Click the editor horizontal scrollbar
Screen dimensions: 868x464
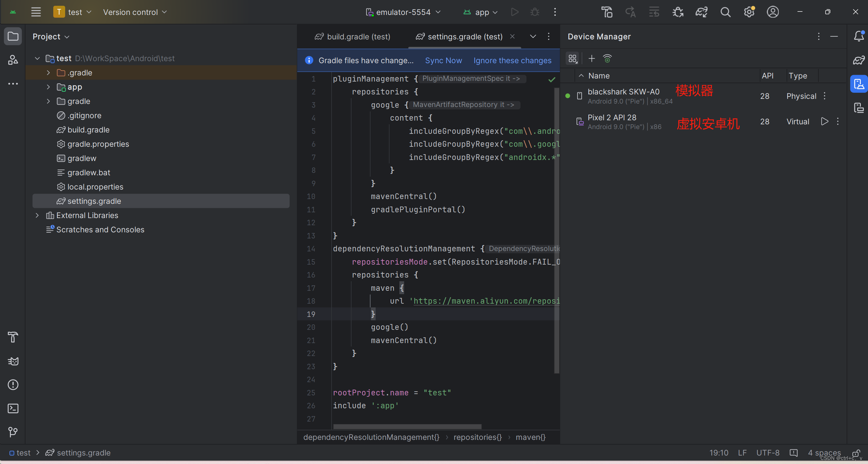[x=407, y=427]
